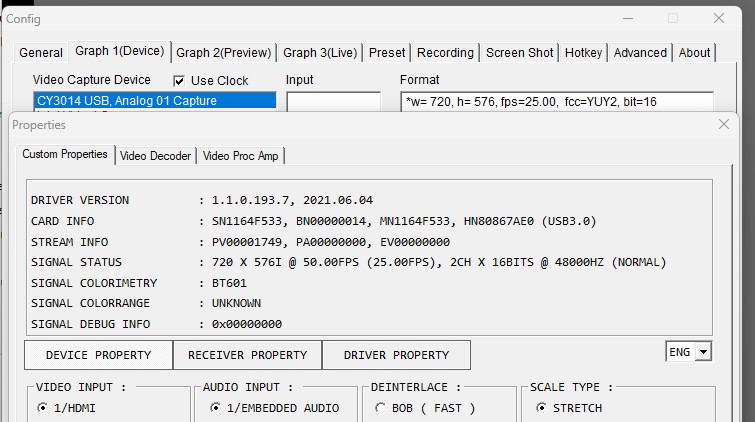Select the 1/HDMI video input radio
755x422 pixels.
tap(43, 408)
